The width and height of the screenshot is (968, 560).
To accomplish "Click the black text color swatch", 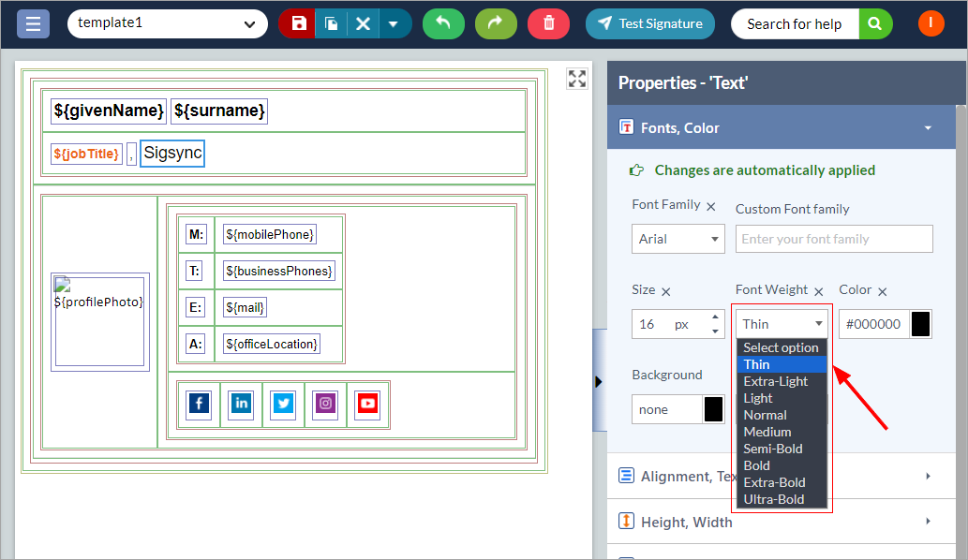I will point(920,324).
